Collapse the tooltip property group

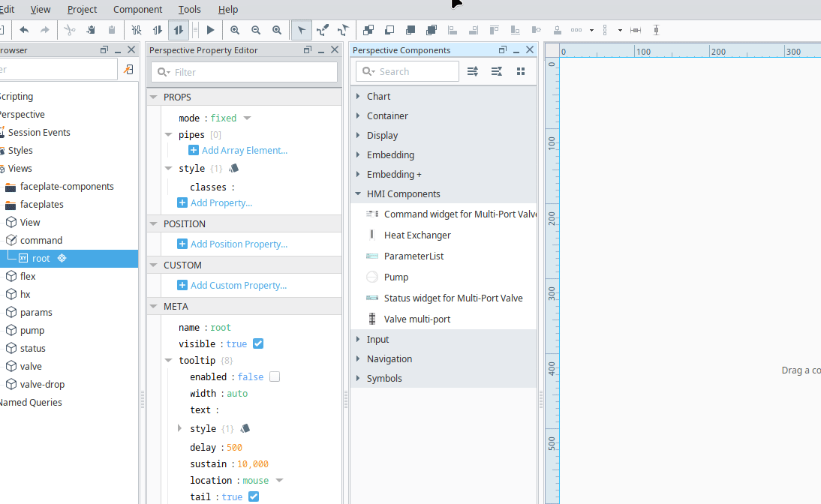[x=169, y=360]
